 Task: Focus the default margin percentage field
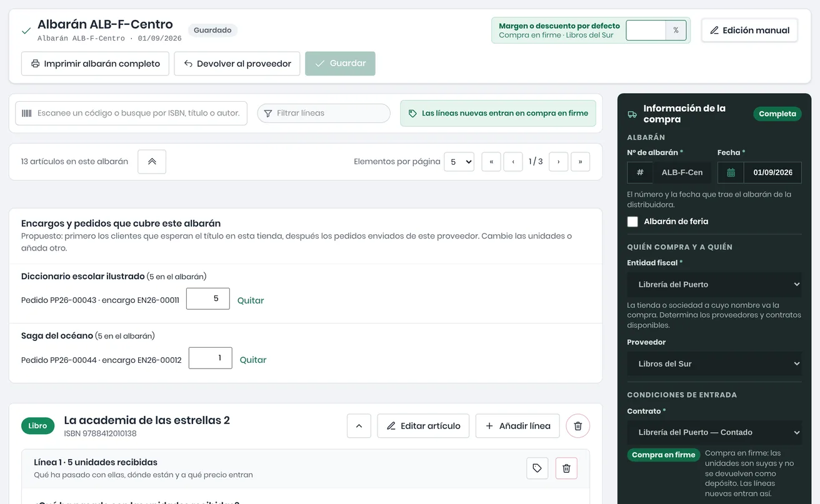tap(646, 30)
